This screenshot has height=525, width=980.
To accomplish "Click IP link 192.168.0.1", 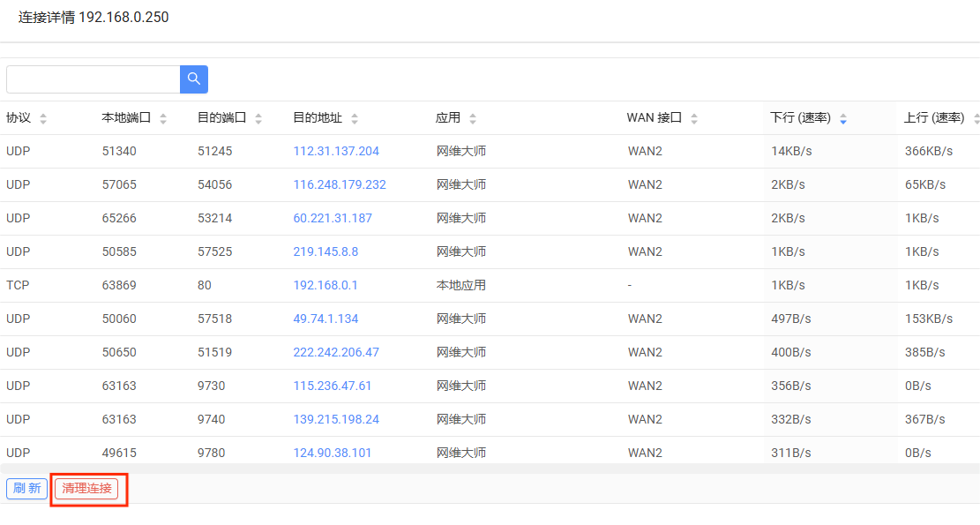I will tap(325, 285).
